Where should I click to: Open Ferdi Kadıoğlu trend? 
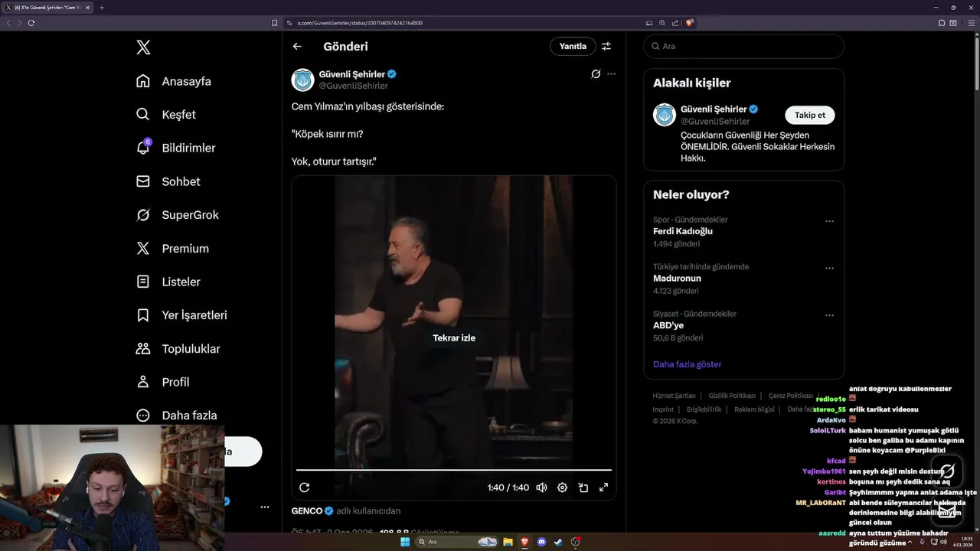point(683,231)
